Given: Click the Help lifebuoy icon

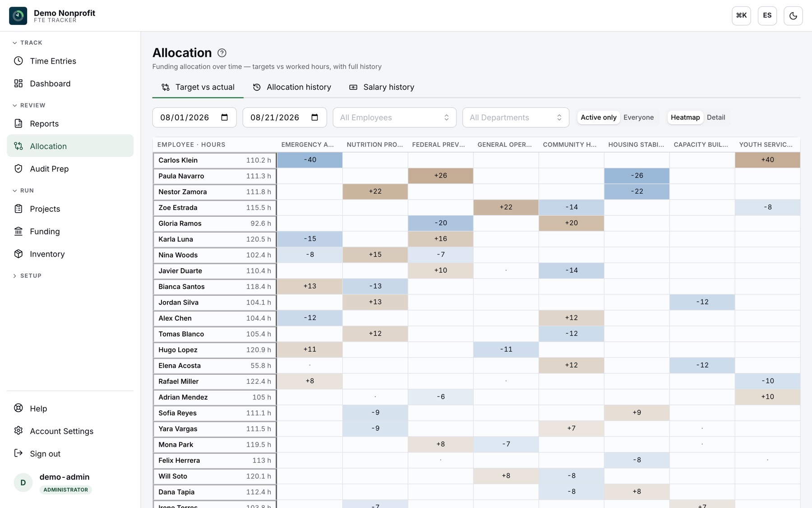Looking at the screenshot, I should pos(18,408).
